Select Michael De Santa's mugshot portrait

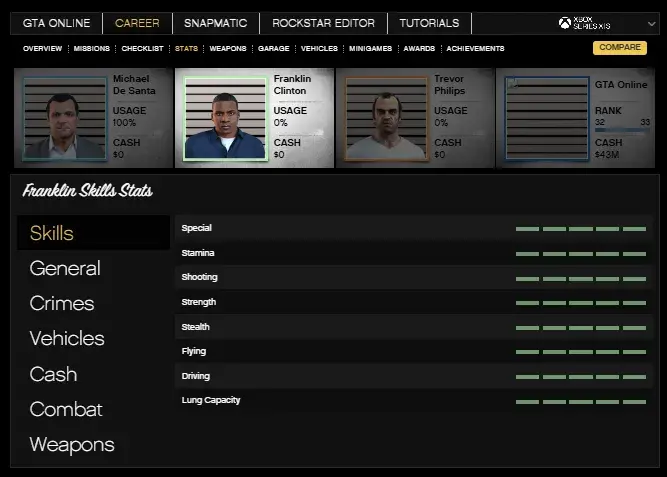(x=64, y=118)
